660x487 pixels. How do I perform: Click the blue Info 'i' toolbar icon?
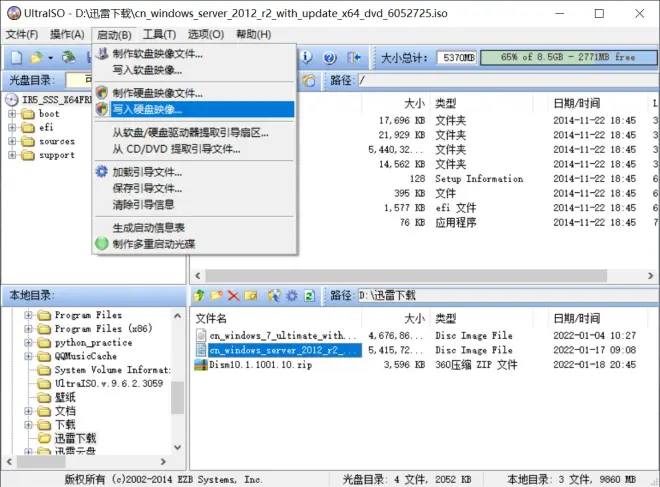306,57
